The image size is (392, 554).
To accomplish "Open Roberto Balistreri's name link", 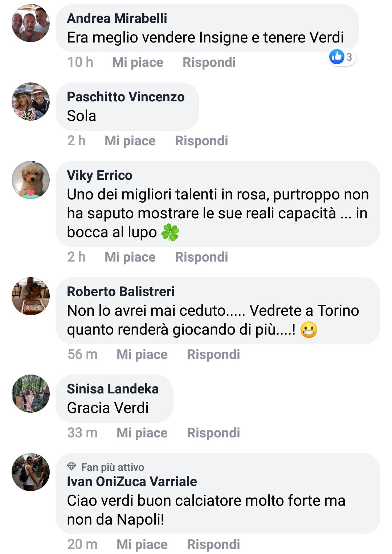I will pyautogui.click(x=121, y=292).
